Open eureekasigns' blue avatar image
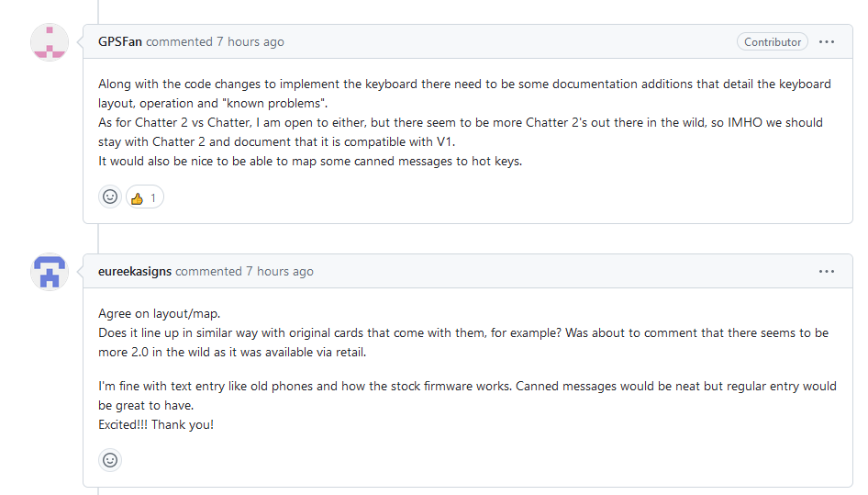Image resolution: width=868 pixels, height=495 pixels. [50, 272]
